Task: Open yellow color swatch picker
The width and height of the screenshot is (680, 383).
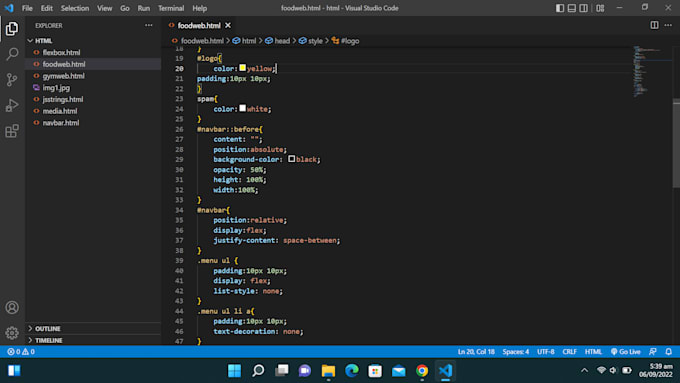Action: 242,68
